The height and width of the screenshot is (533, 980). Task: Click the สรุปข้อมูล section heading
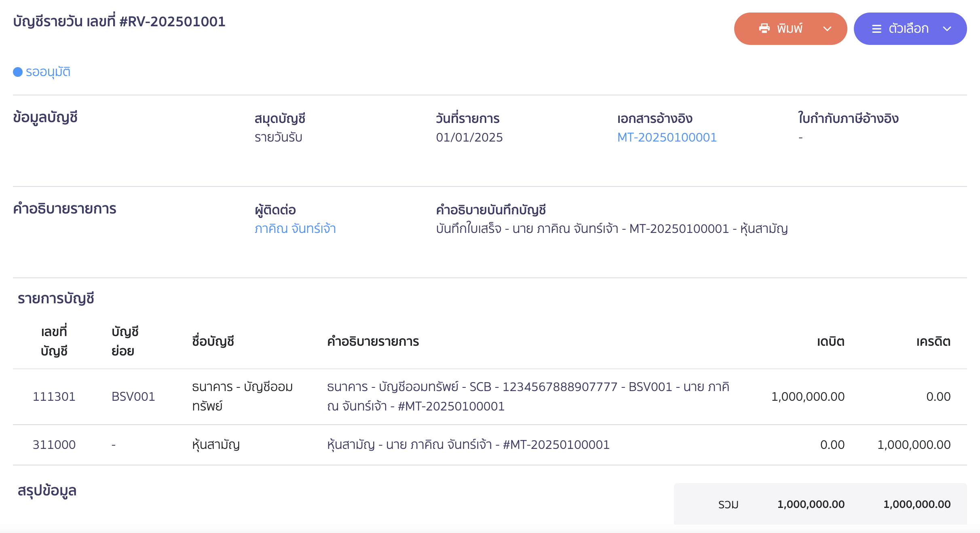pos(47,491)
